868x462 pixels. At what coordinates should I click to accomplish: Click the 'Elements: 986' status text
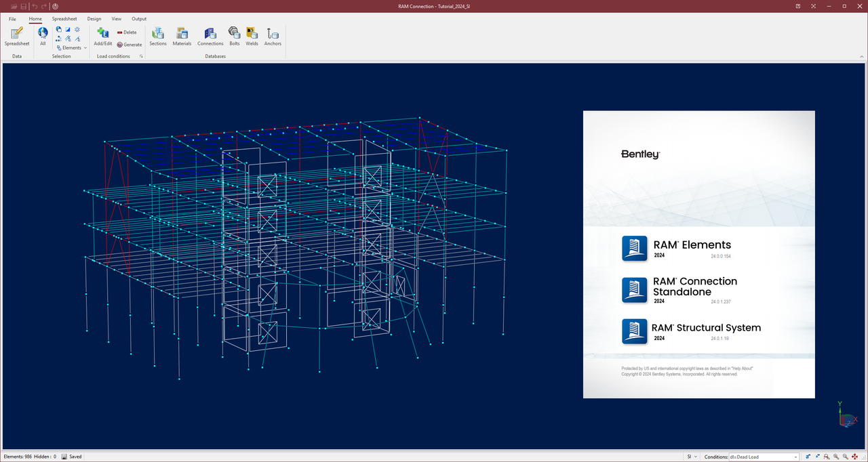[x=18, y=457]
